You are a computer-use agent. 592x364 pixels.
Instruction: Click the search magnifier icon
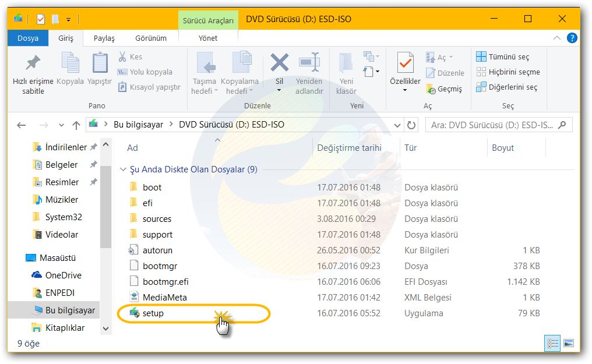click(562, 125)
